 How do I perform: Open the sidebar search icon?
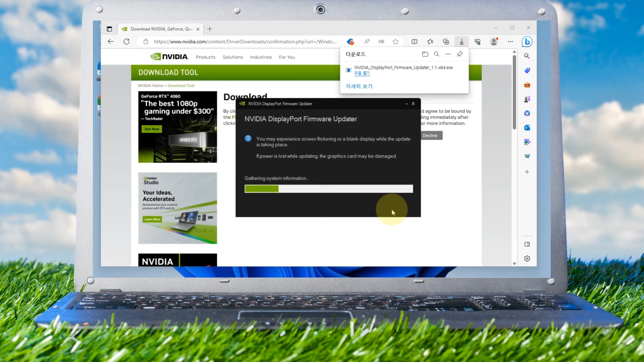527,56
